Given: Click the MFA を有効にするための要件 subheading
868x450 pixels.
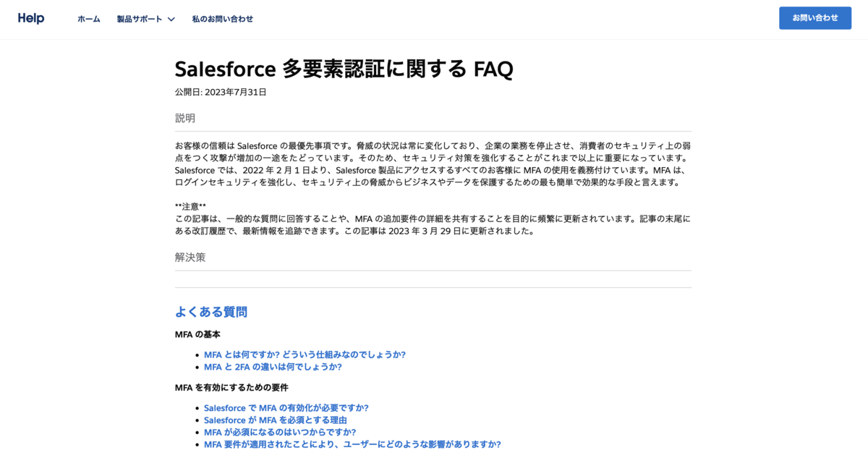Looking at the screenshot, I should [x=231, y=388].
